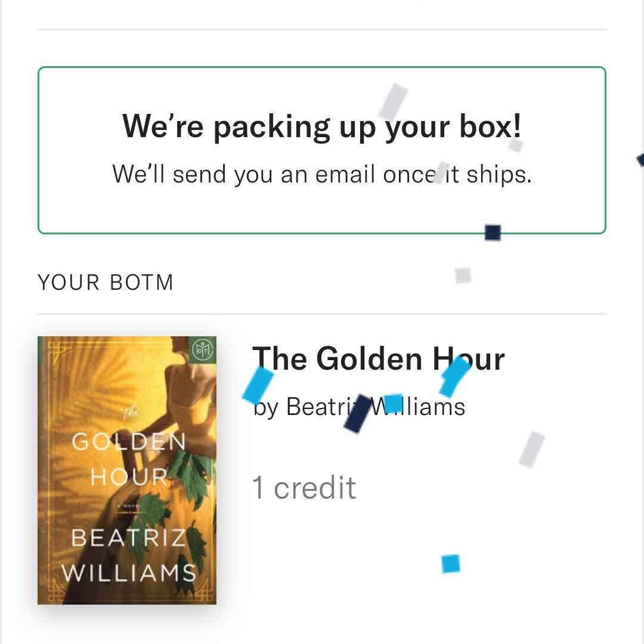Click the gray confetti square beside YOUR BOTM
Screen dimensions: 644x644
[463, 275]
